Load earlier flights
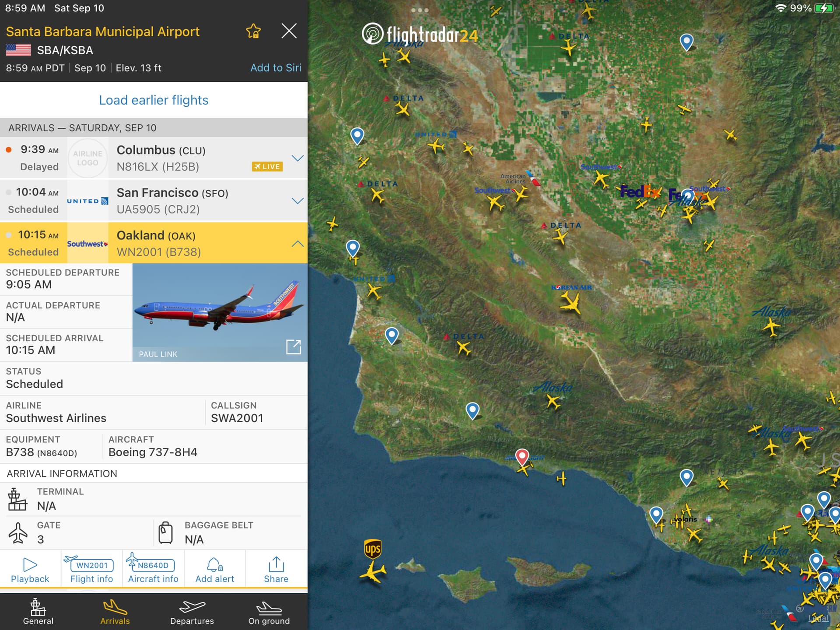This screenshot has width=840, height=630. [x=154, y=100]
